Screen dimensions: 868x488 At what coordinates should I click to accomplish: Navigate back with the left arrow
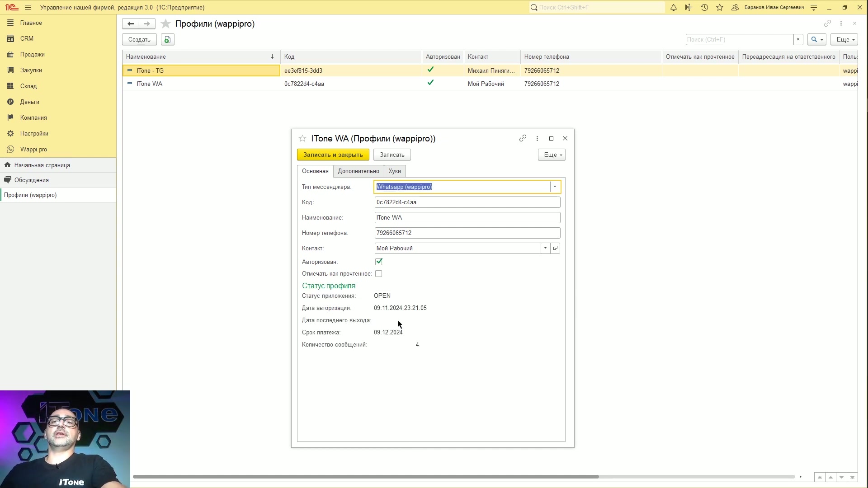click(x=131, y=23)
